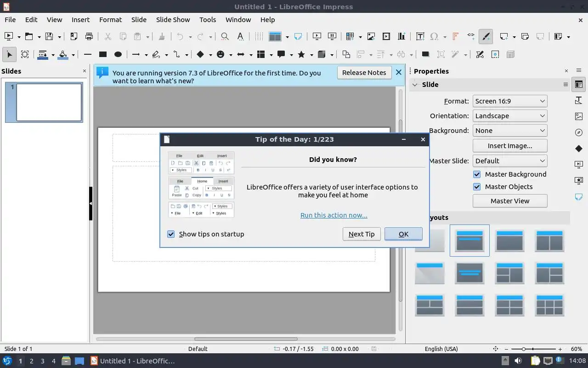Click the Save document icon
588x368 pixels.
click(x=49, y=36)
